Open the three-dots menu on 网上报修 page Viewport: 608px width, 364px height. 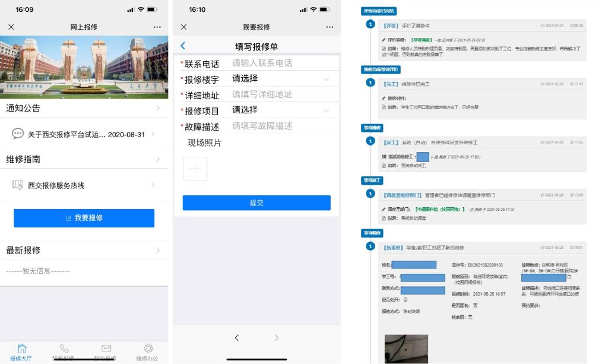pyautogui.click(x=157, y=27)
